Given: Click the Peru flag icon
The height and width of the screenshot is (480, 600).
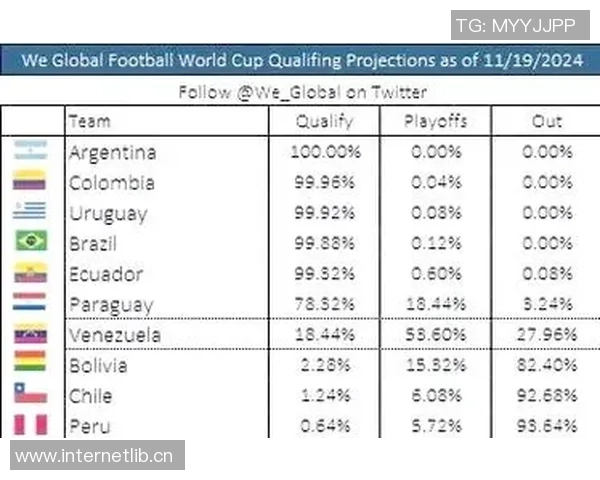Looking at the screenshot, I should (x=30, y=425).
